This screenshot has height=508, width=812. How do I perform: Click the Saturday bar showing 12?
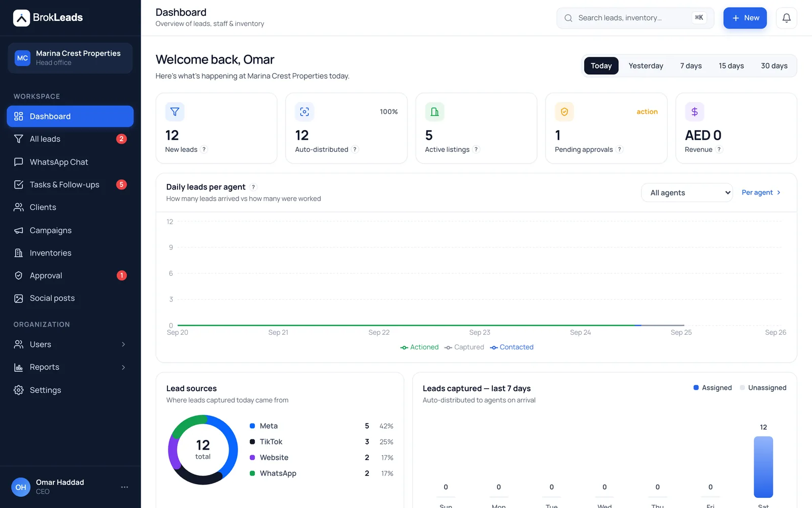763,467
